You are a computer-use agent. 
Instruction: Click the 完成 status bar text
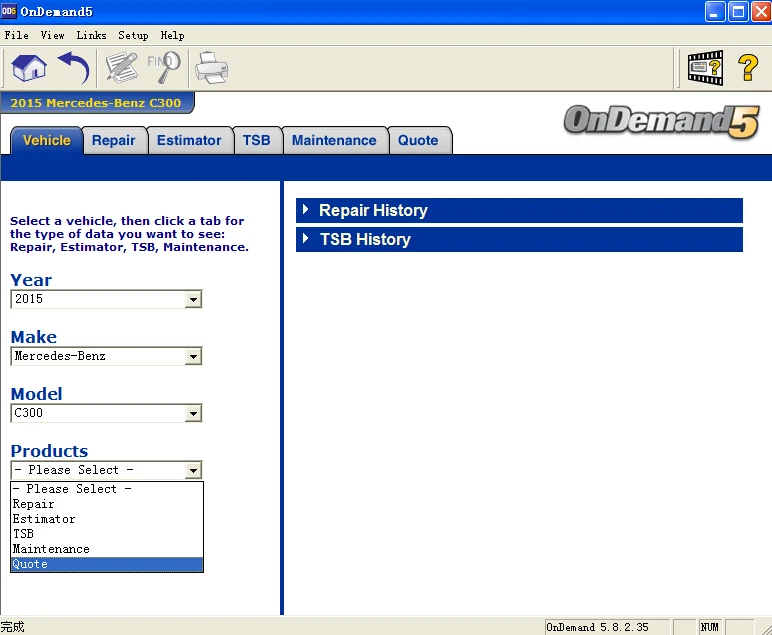tap(12, 627)
